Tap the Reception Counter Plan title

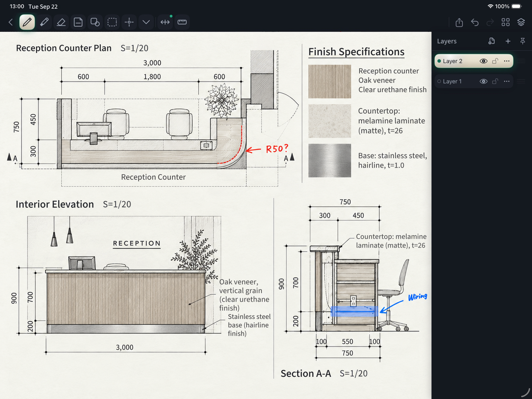[x=64, y=48]
